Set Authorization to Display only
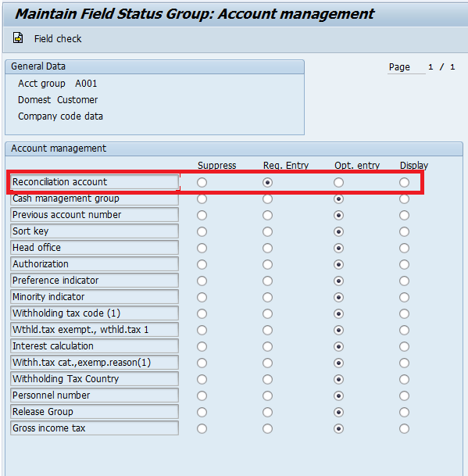 pyautogui.click(x=404, y=264)
